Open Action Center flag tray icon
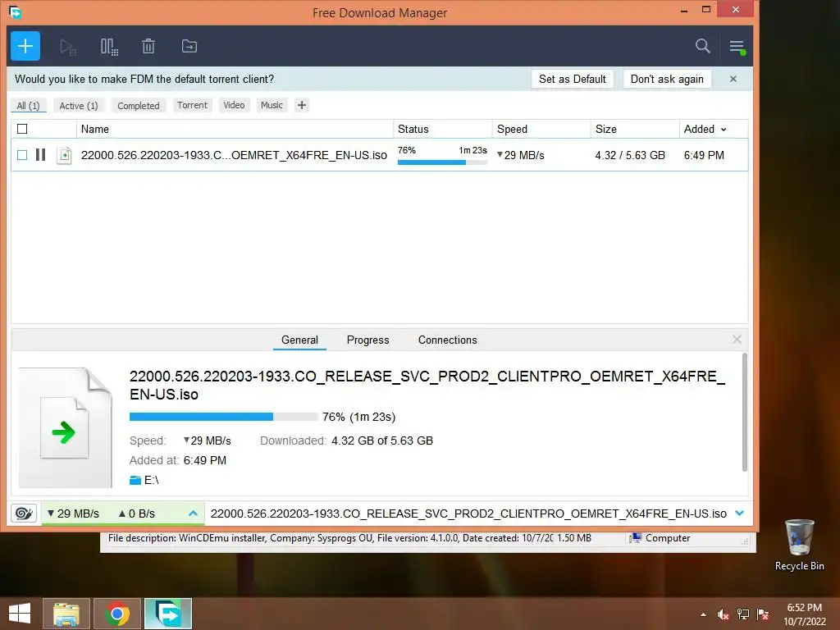 (x=763, y=614)
